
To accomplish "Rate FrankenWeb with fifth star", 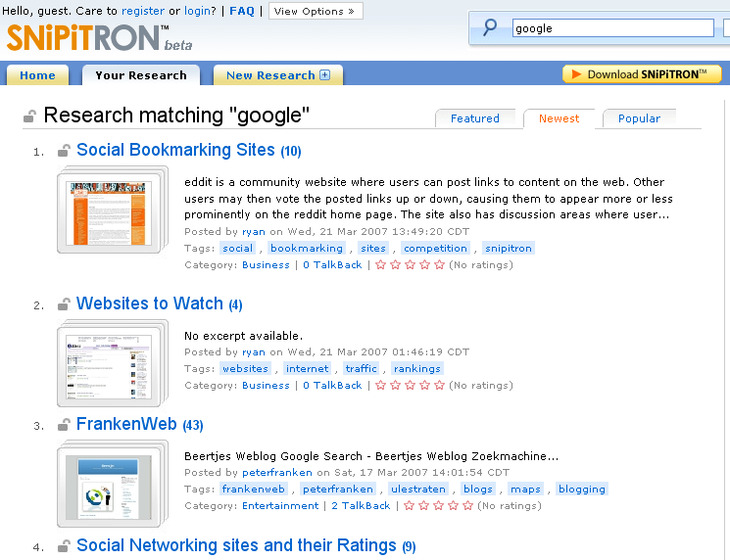I will 468,505.
